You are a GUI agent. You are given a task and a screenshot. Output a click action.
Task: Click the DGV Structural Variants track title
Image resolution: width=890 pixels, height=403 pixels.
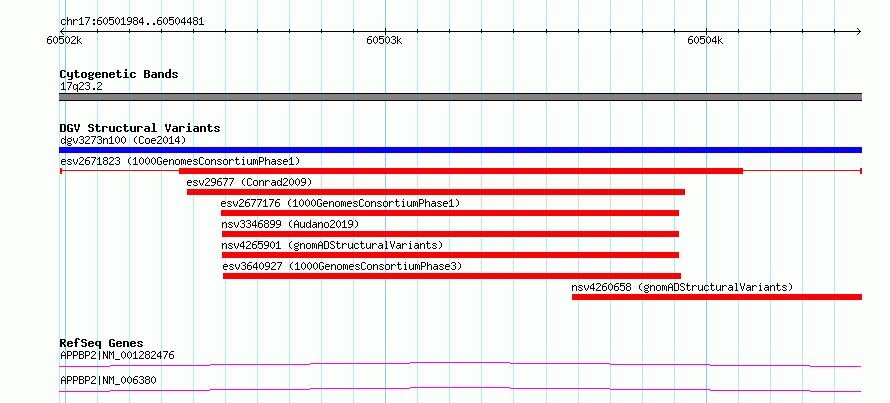(140, 128)
